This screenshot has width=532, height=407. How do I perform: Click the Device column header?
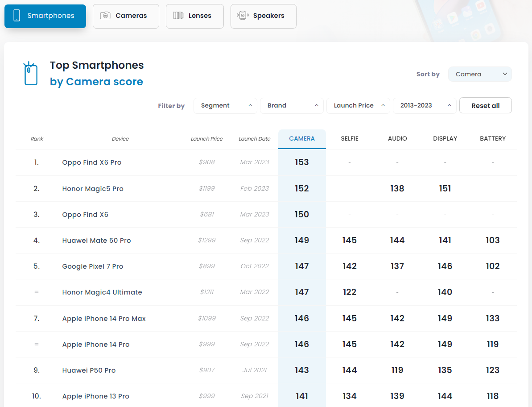pyautogui.click(x=120, y=139)
